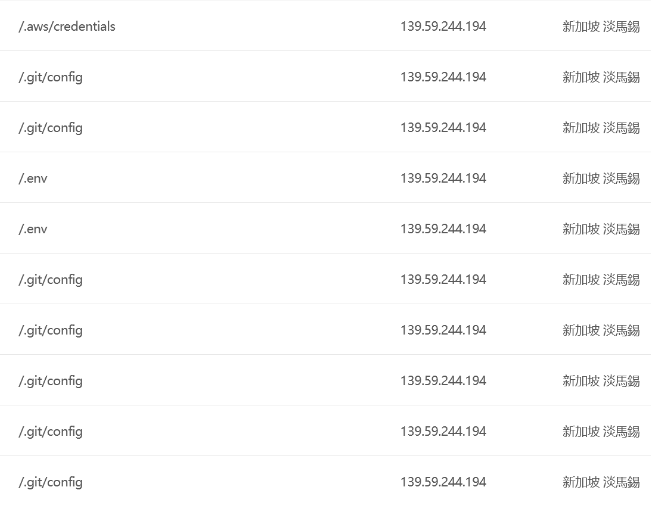This screenshot has width=651, height=507.
Task: Click 新加坡 淡馬錫 in the /.aws/credentials row
Action: point(601,27)
